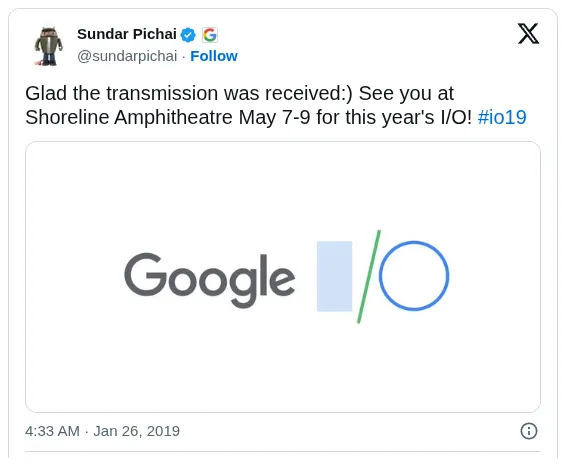Click the time '4:33 AM' in the footer
The image size is (577, 470).
52,431
